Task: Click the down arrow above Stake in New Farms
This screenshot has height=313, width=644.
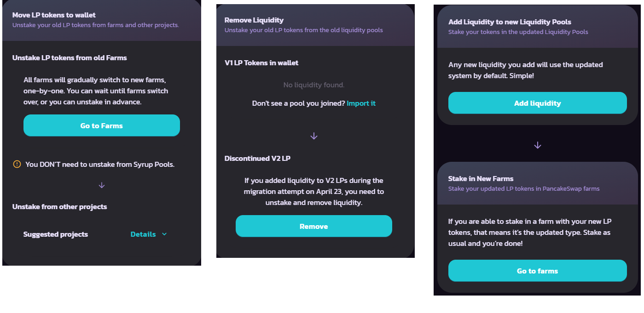Action: click(537, 145)
